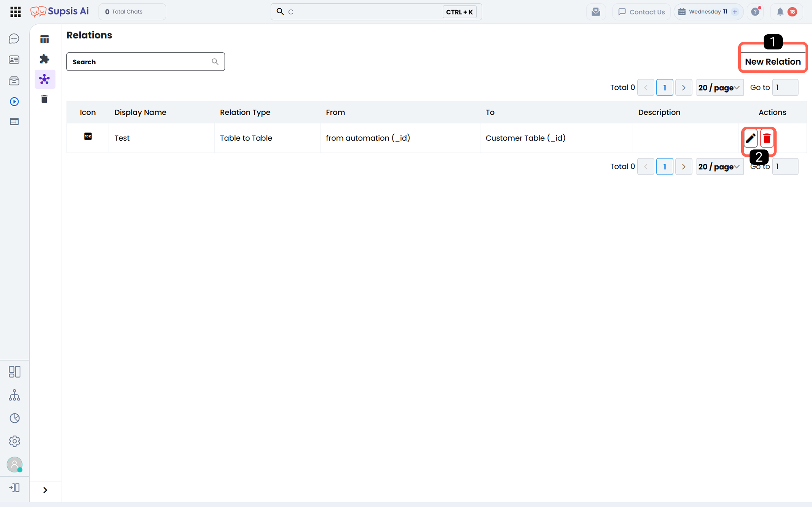Click the Test relation row icon

click(x=88, y=136)
